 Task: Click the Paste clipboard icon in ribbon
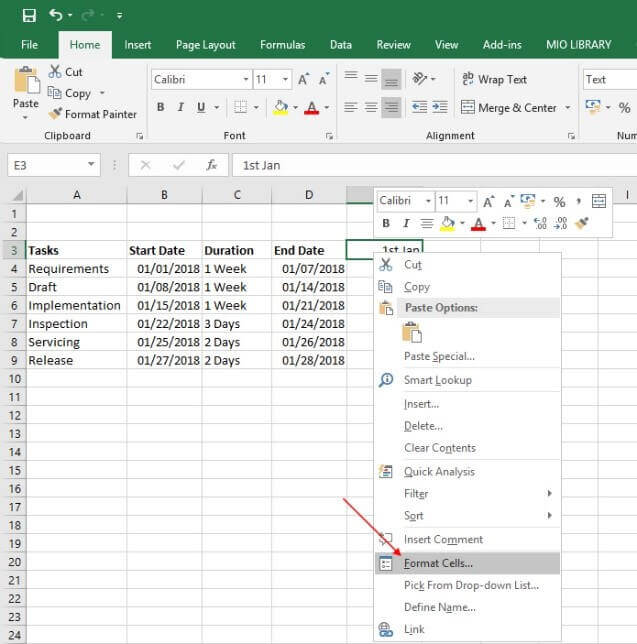coord(26,82)
